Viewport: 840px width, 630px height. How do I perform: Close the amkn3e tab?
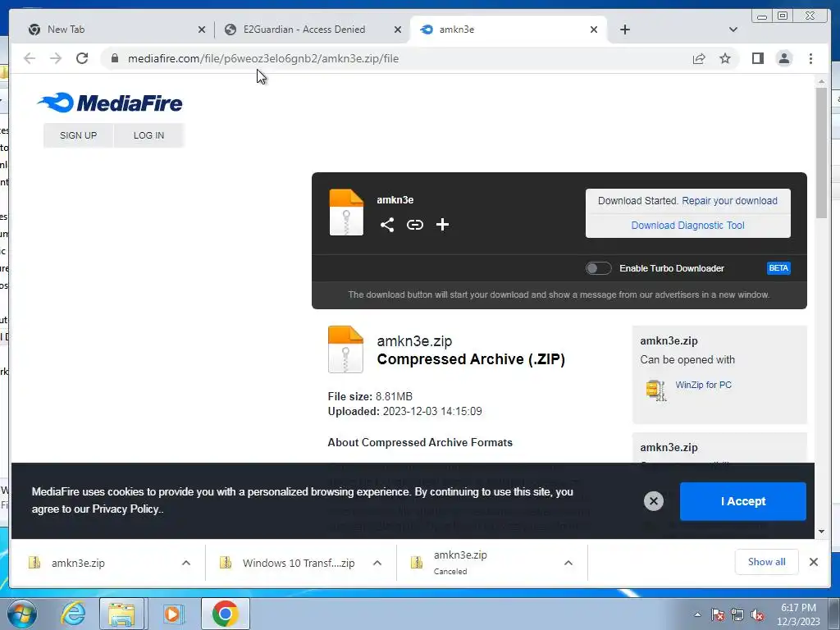[x=594, y=30]
